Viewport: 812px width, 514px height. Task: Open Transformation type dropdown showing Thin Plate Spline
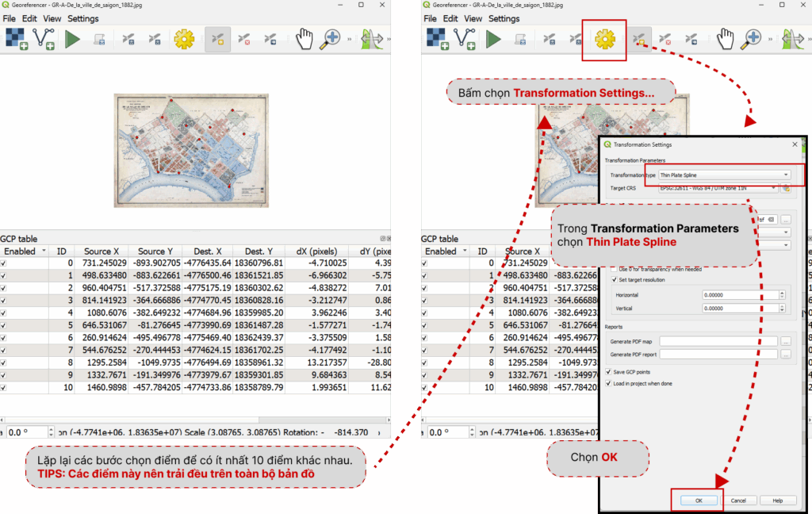tap(725, 175)
